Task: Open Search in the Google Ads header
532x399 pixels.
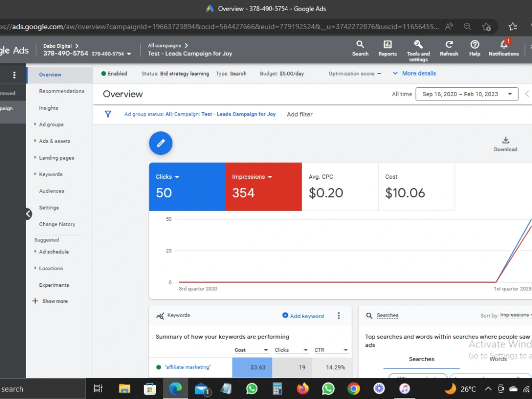Action: point(360,48)
